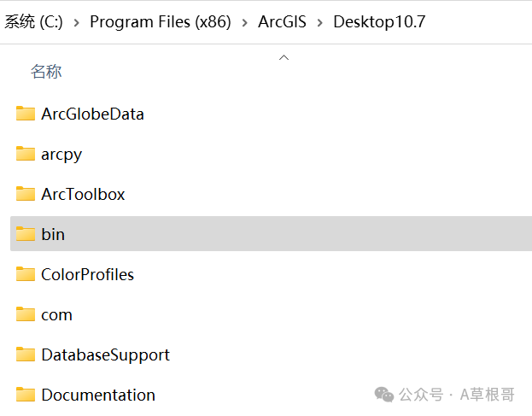
Task: Click the ArcGlobeData folder icon
Action: pyautogui.click(x=26, y=114)
